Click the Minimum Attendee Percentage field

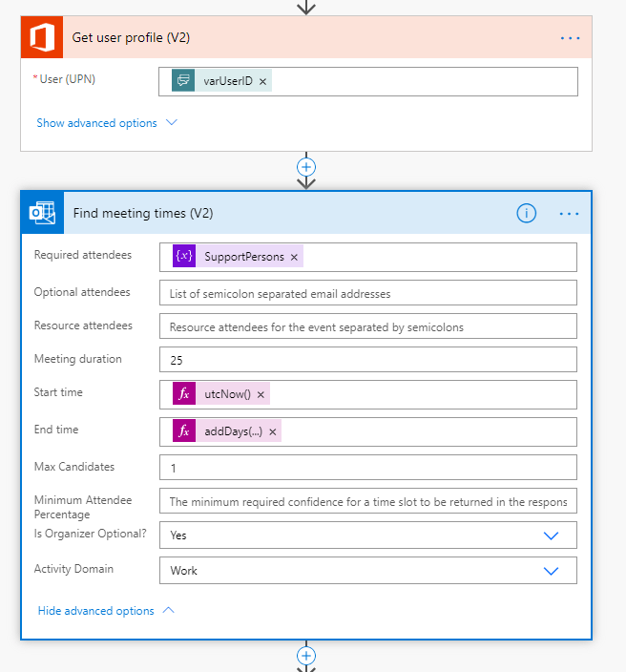click(367, 501)
